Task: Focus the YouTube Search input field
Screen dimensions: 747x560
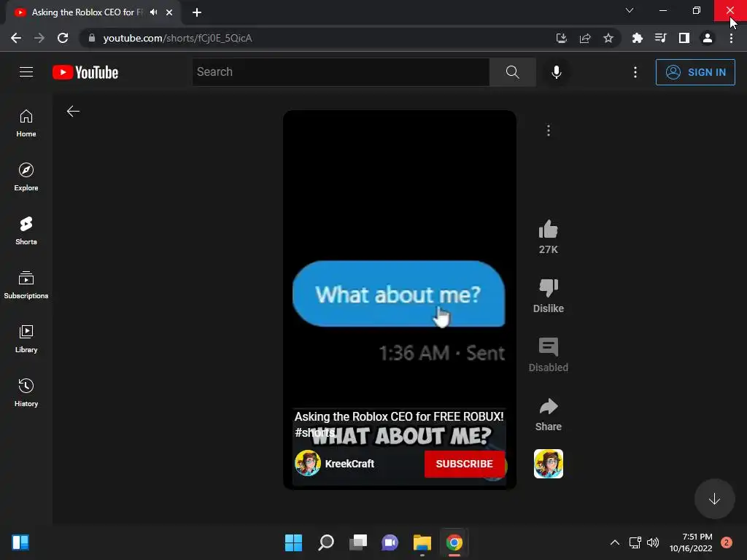Action: pyautogui.click(x=341, y=72)
